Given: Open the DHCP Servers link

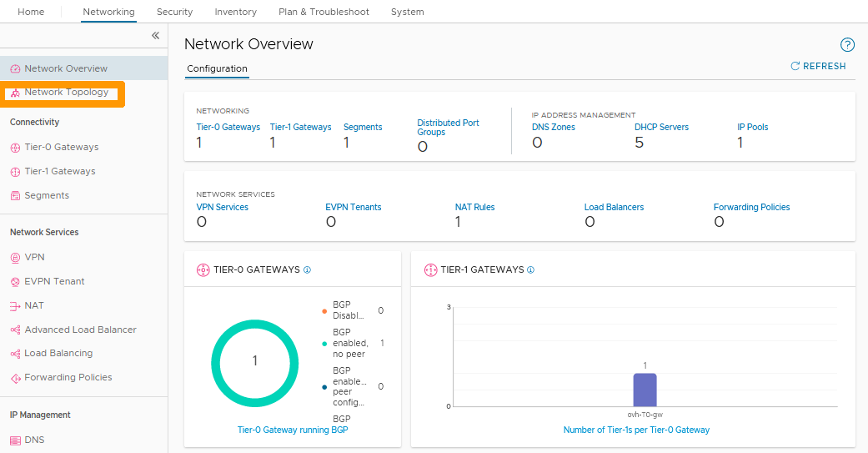Looking at the screenshot, I should (x=661, y=127).
